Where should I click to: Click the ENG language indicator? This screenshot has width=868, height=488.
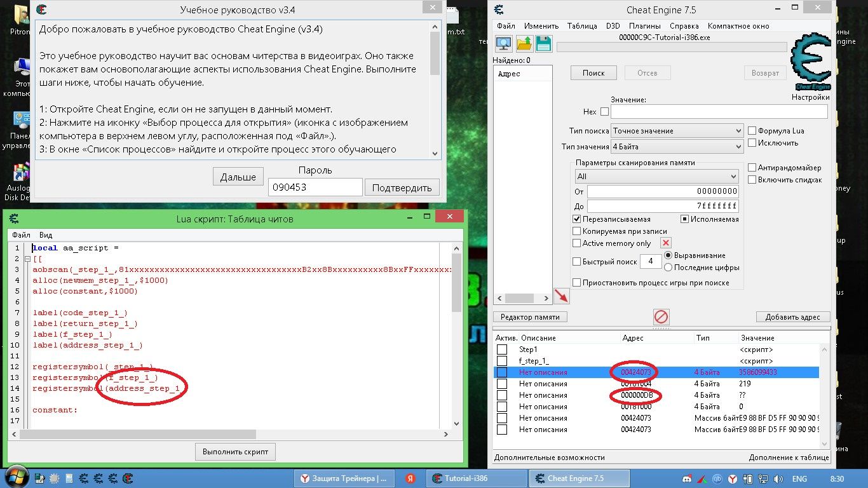[x=799, y=478]
